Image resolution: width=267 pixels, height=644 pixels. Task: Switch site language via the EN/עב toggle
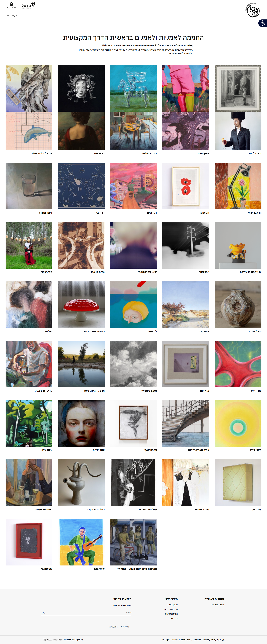coord(15,16)
